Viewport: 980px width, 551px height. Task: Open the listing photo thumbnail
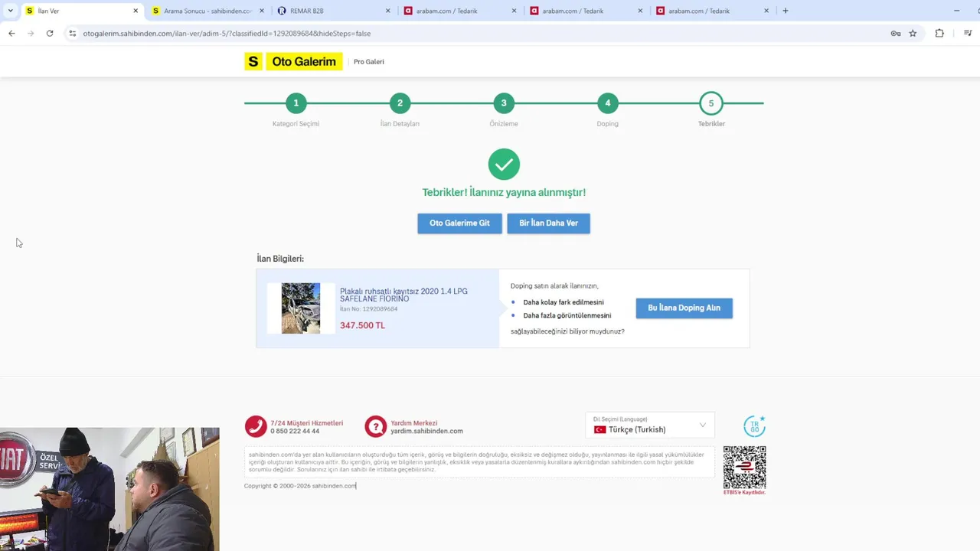click(301, 308)
